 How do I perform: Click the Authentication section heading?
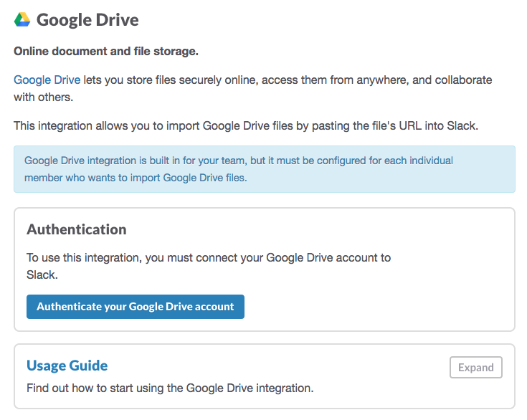coord(76,229)
